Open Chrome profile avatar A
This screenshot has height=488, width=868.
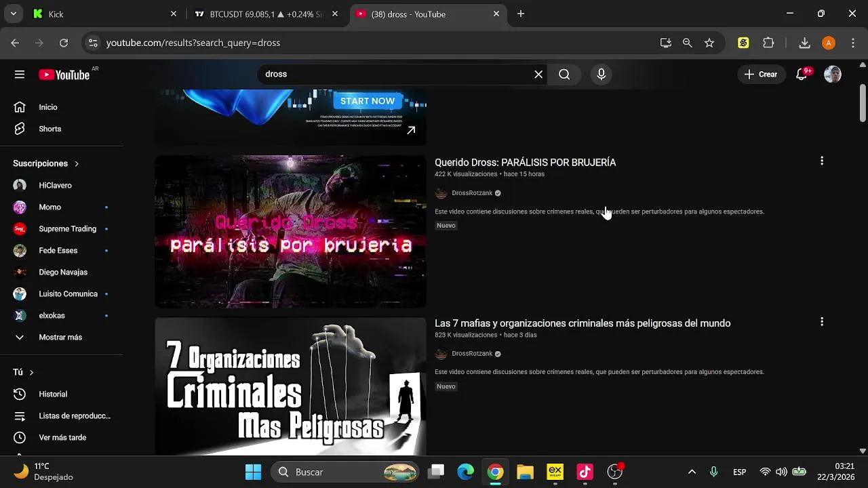829,43
